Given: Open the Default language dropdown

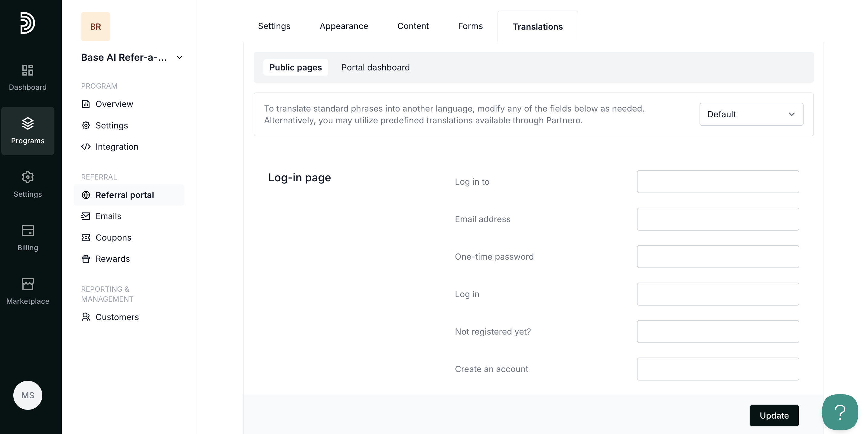Looking at the screenshot, I should 751,115.
